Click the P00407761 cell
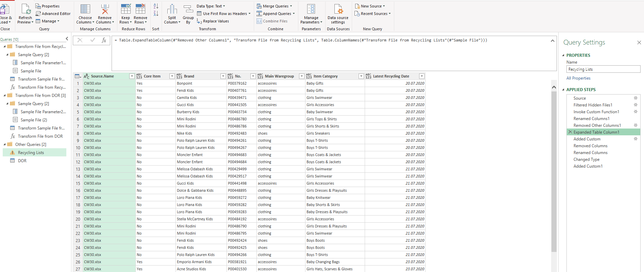Screen dimensions: 644x272 coord(242,90)
